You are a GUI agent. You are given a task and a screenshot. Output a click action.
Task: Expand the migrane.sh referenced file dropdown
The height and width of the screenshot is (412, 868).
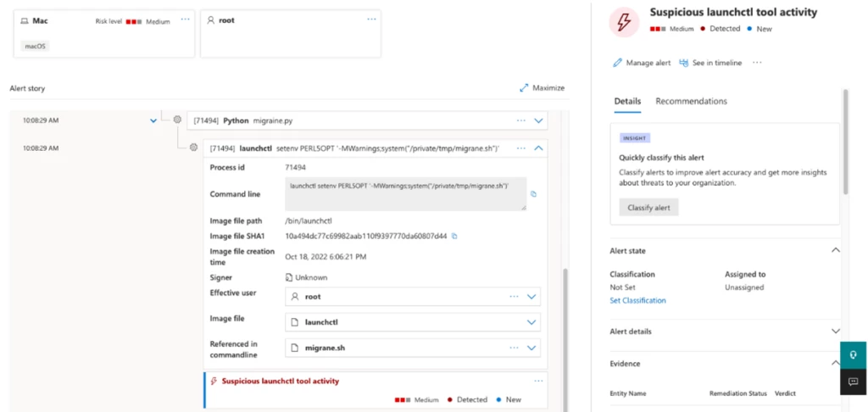pos(531,348)
